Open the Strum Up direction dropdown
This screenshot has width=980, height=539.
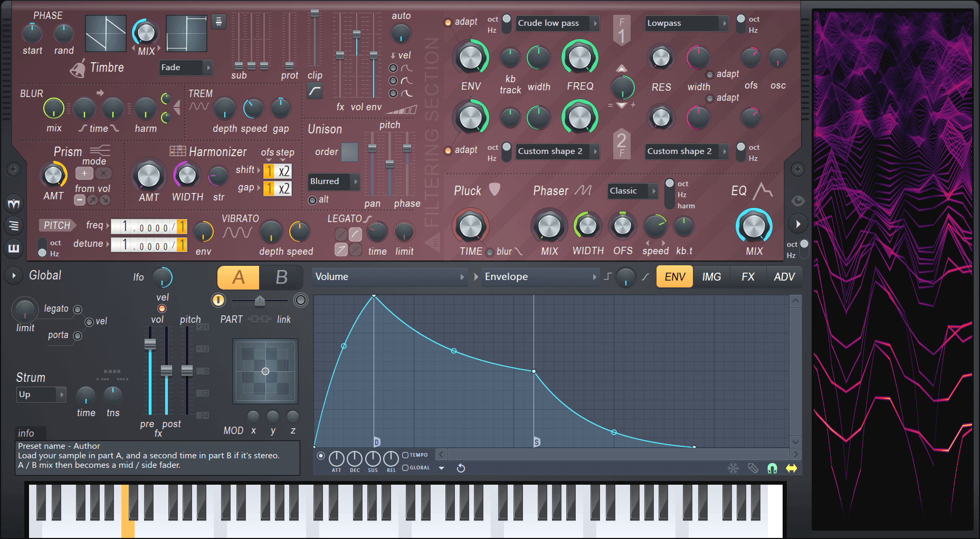[x=41, y=394]
